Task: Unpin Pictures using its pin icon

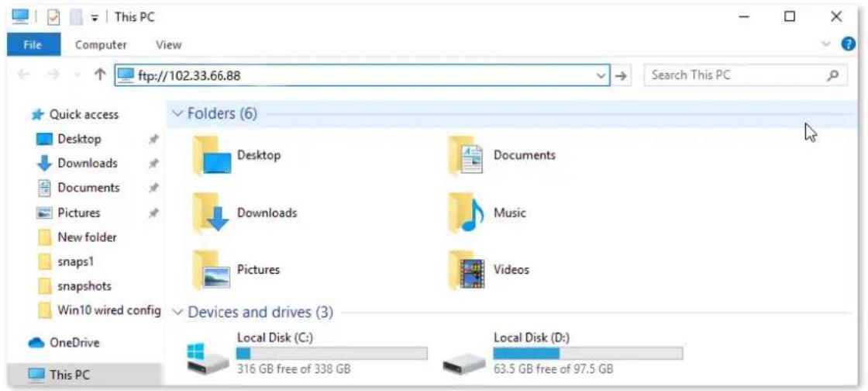Action: 154,213
